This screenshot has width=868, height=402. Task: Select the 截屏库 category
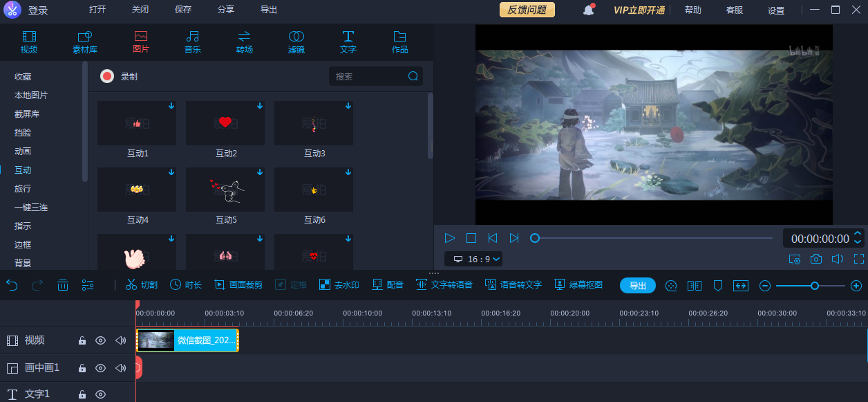pyautogui.click(x=27, y=113)
